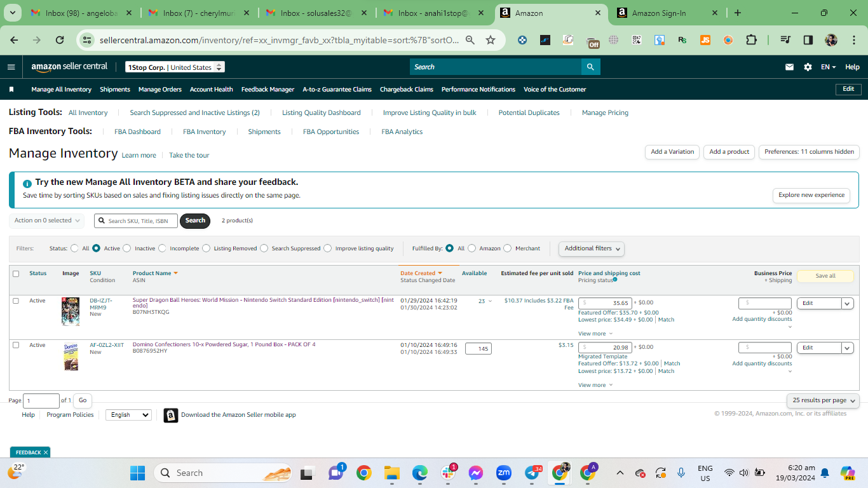Open Microsoft Edge from the taskbar
This screenshot has height=488, width=868.
419,473
